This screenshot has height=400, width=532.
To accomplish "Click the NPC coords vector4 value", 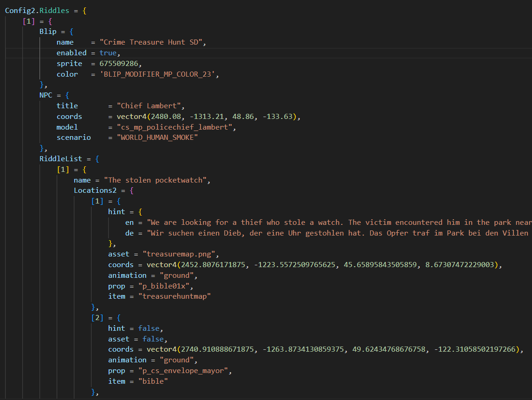I will (x=207, y=117).
